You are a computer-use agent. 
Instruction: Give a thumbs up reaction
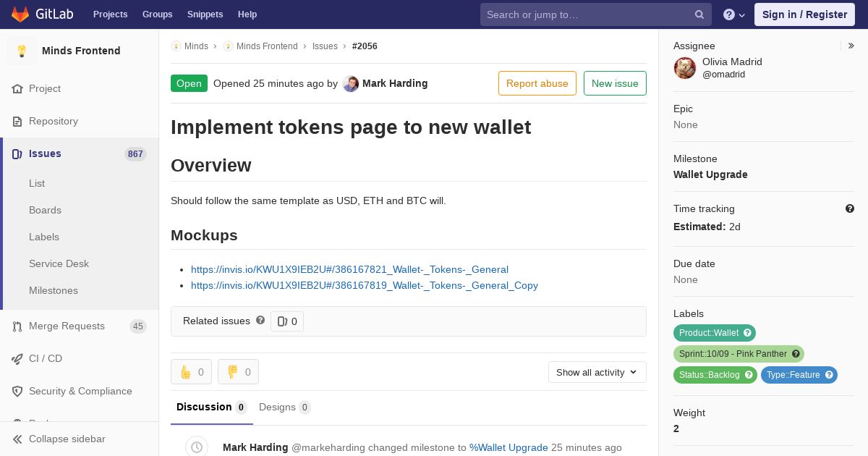point(192,372)
